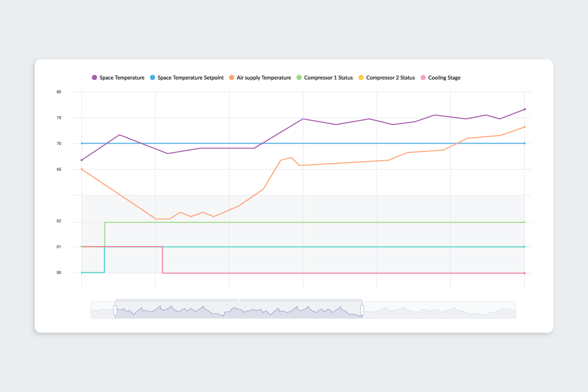This screenshot has height=392, width=588.
Task: Click the yellow Compressor 2 Status legend dot
Action: (x=361, y=78)
